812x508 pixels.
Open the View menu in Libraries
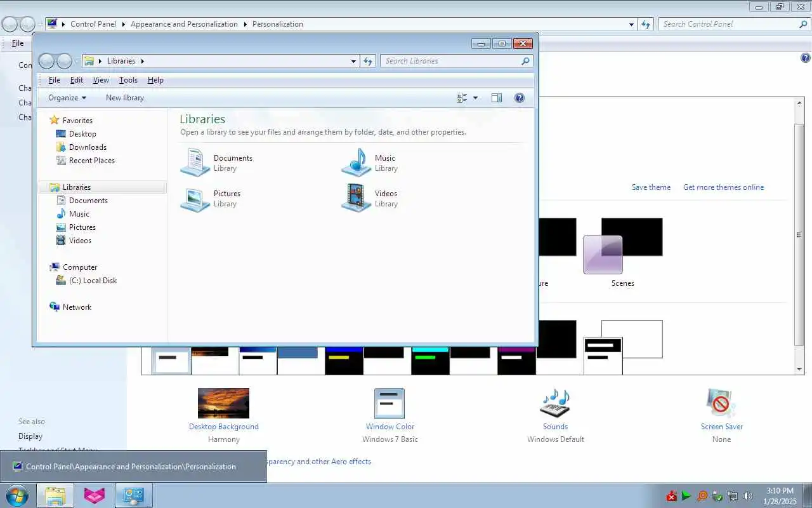click(101, 80)
